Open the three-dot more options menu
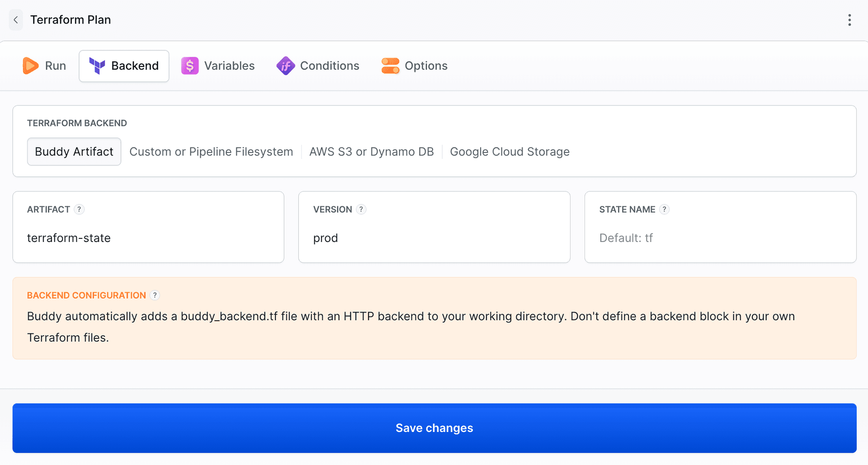The image size is (868, 465). coord(849,20)
